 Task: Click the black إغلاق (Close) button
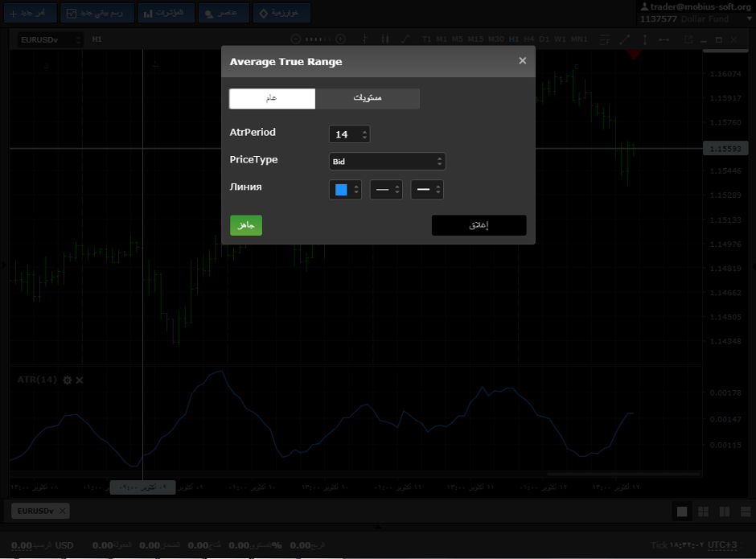click(x=479, y=225)
